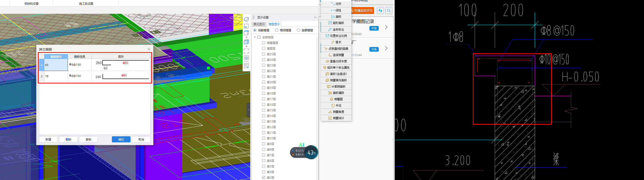Check the 第10层 floor checkbox
The image size is (644, 180).
[263, 138]
